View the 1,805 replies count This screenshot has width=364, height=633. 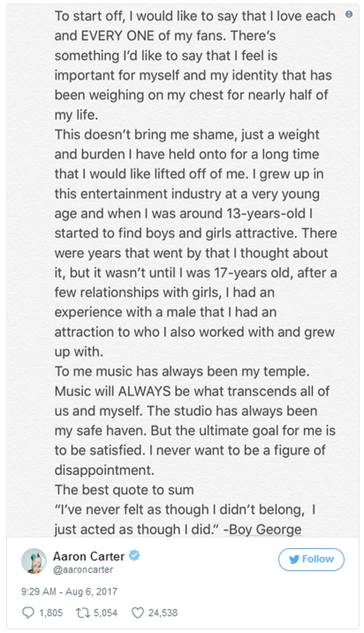[51, 613]
